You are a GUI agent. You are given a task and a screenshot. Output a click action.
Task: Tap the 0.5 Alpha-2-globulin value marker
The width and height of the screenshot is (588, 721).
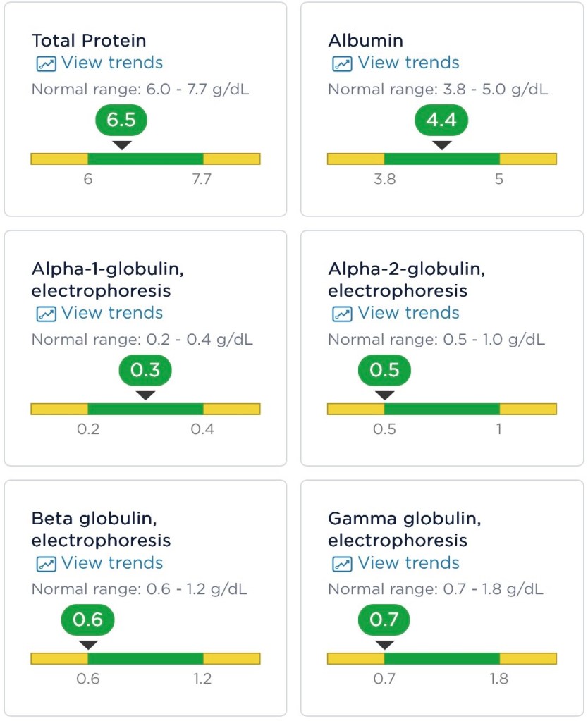(384, 370)
